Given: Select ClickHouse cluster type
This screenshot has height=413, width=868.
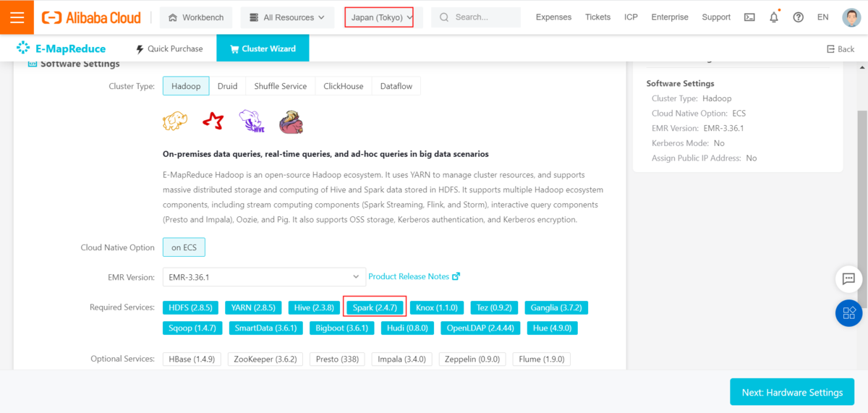Looking at the screenshot, I should click(344, 86).
